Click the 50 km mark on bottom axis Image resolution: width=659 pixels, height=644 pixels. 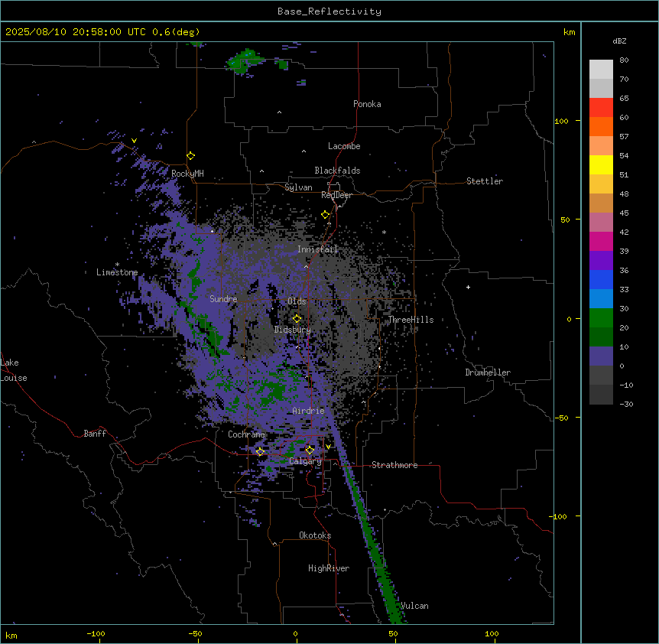pyautogui.click(x=393, y=633)
